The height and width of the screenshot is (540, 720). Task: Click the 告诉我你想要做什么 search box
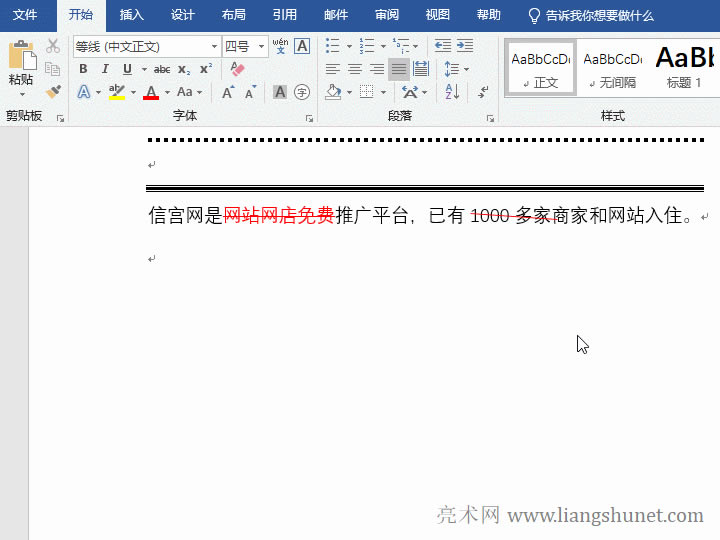599,15
